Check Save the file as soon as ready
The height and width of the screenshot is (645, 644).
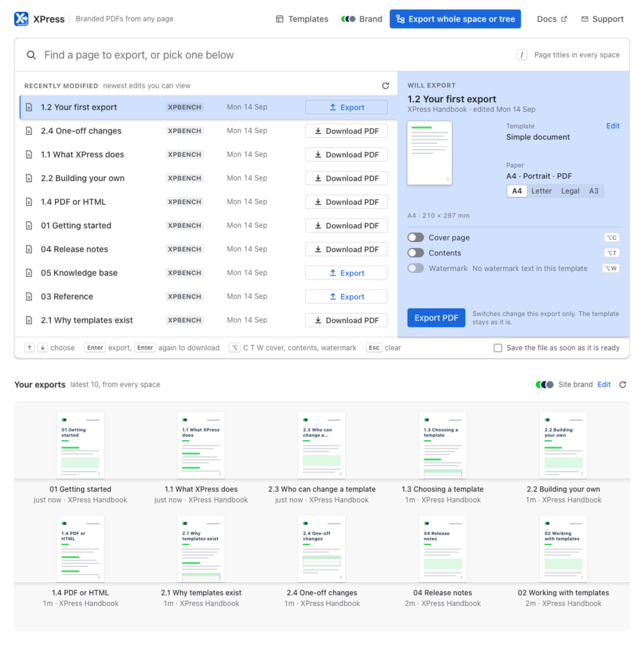[x=498, y=348]
